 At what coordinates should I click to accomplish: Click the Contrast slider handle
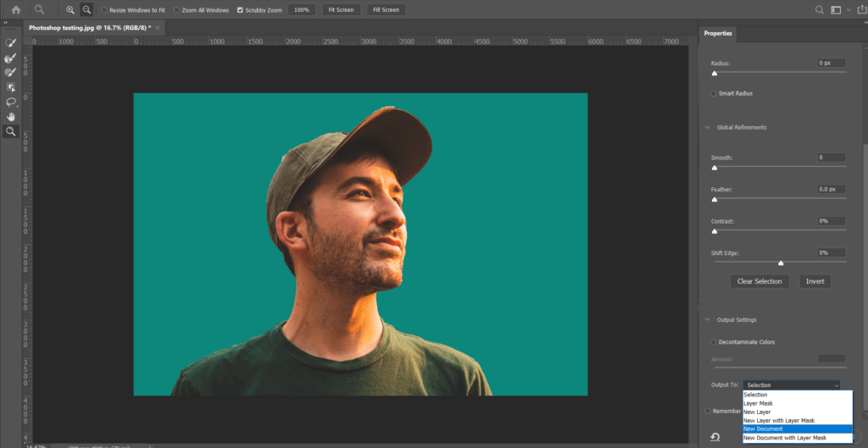click(x=714, y=231)
